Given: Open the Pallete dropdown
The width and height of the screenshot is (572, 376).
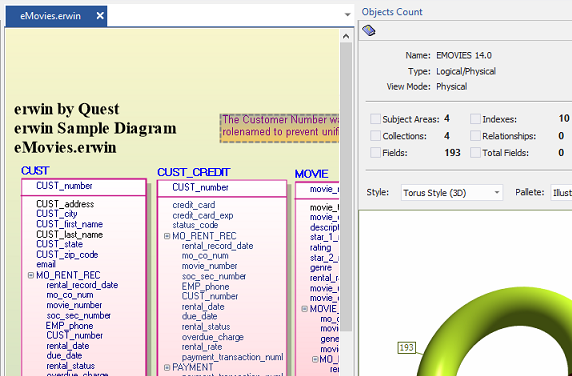Looking at the screenshot, I should coord(561,193).
